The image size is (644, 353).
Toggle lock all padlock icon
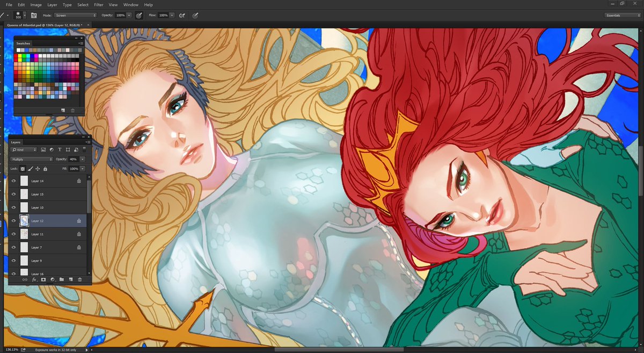point(45,169)
